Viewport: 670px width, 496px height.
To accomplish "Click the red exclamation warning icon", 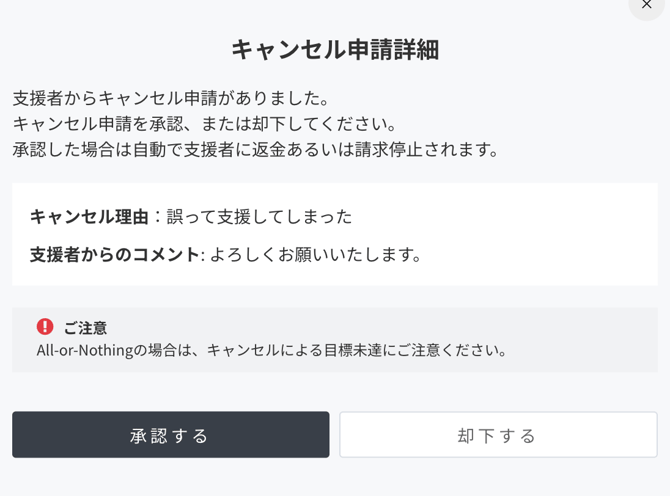I will tap(45, 327).
